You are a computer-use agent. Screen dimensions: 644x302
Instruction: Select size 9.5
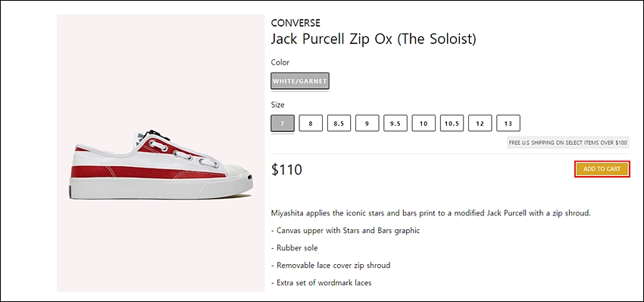pyautogui.click(x=395, y=123)
